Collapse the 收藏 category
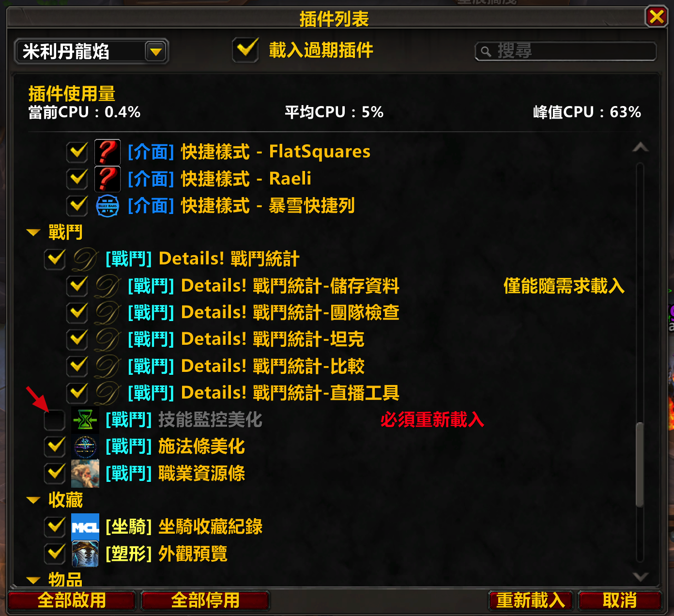The width and height of the screenshot is (674, 616). (33, 500)
